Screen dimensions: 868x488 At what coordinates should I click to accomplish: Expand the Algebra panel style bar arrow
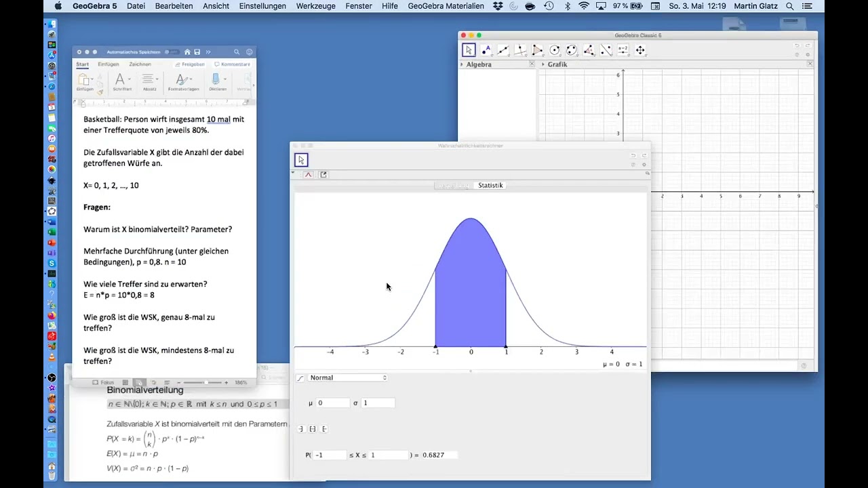pos(462,64)
